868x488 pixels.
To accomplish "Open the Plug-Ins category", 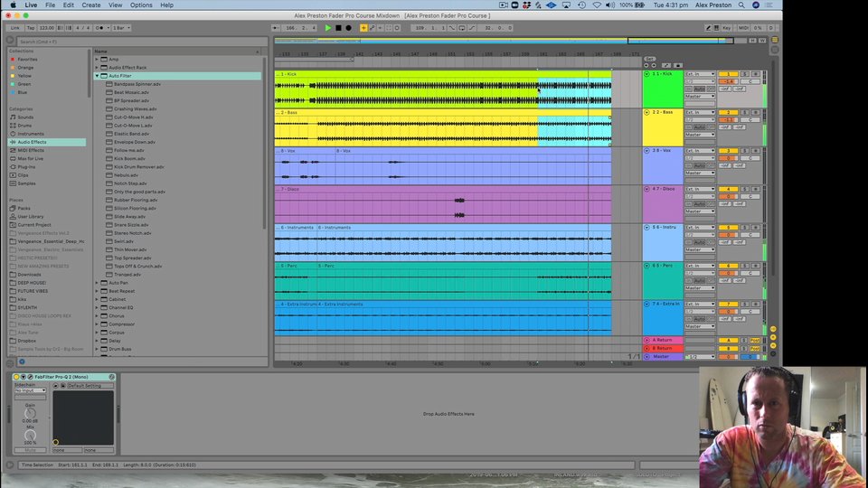I will (x=26, y=166).
